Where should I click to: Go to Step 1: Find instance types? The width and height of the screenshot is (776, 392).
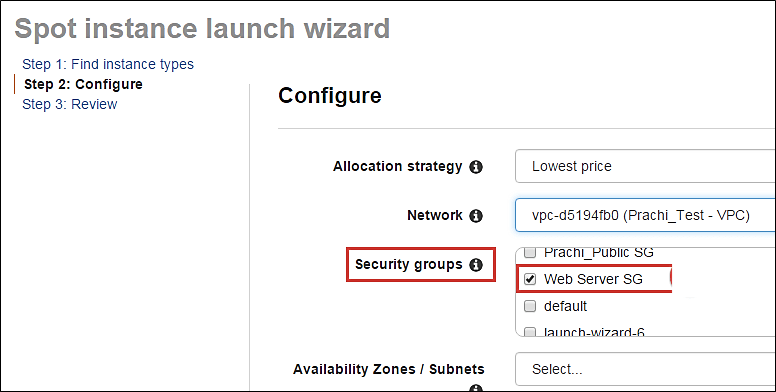(x=108, y=64)
